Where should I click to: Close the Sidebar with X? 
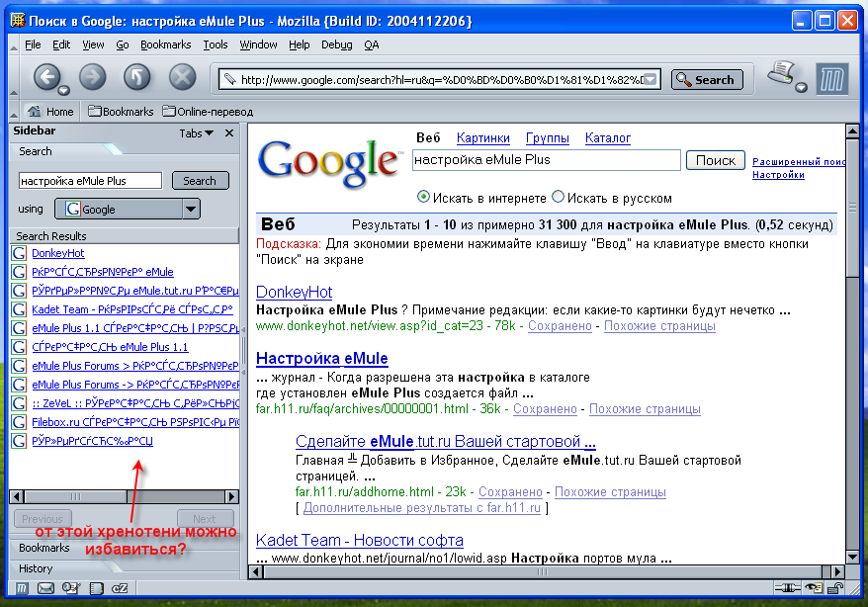pos(229,133)
